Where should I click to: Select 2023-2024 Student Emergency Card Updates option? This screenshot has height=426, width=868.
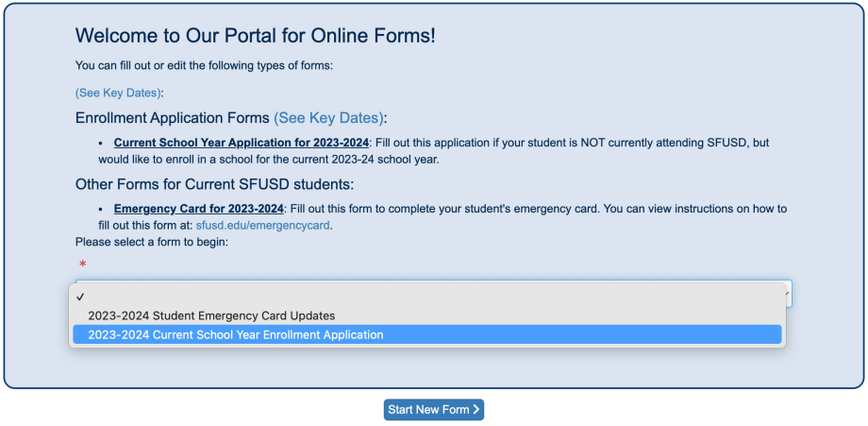[211, 315]
